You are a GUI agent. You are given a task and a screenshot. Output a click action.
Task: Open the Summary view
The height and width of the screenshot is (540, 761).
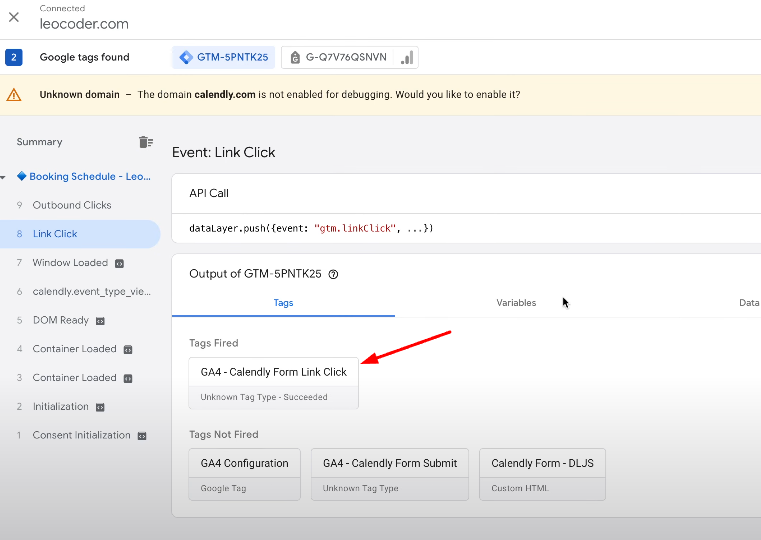(39, 142)
